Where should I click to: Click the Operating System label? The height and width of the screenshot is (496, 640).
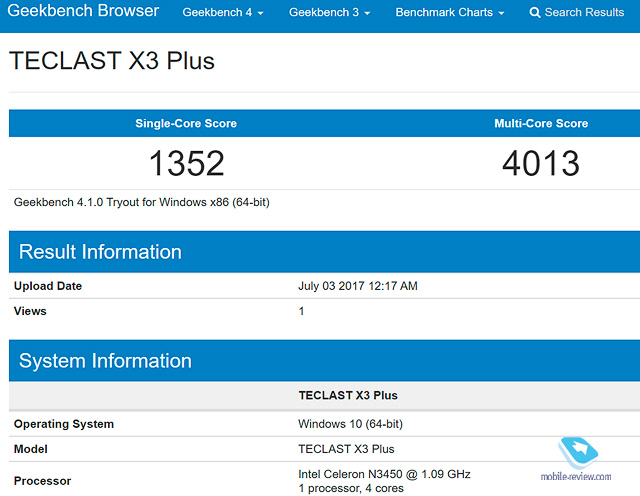click(x=64, y=424)
